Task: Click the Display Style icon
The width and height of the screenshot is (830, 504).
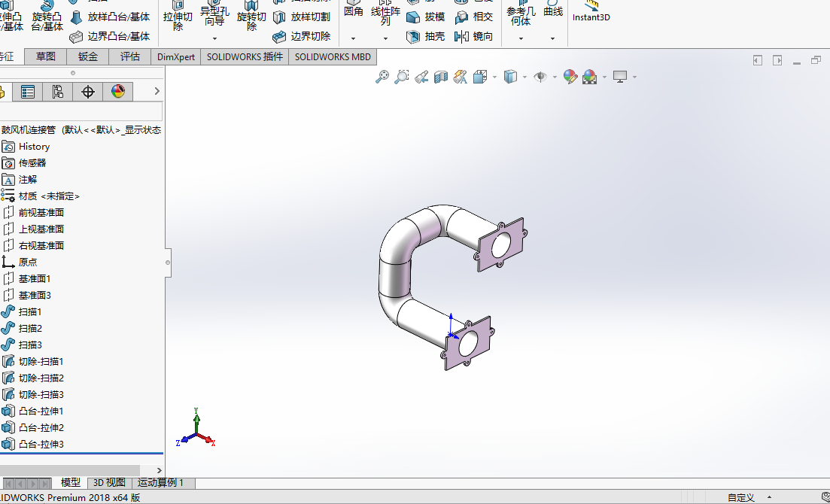Action: 510,77
